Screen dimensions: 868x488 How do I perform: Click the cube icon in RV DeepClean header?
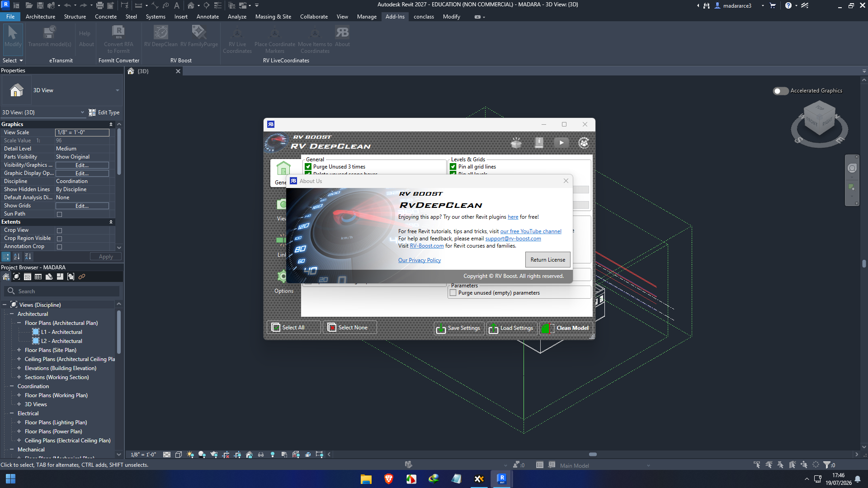pyautogui.click(x=516, y=143)
